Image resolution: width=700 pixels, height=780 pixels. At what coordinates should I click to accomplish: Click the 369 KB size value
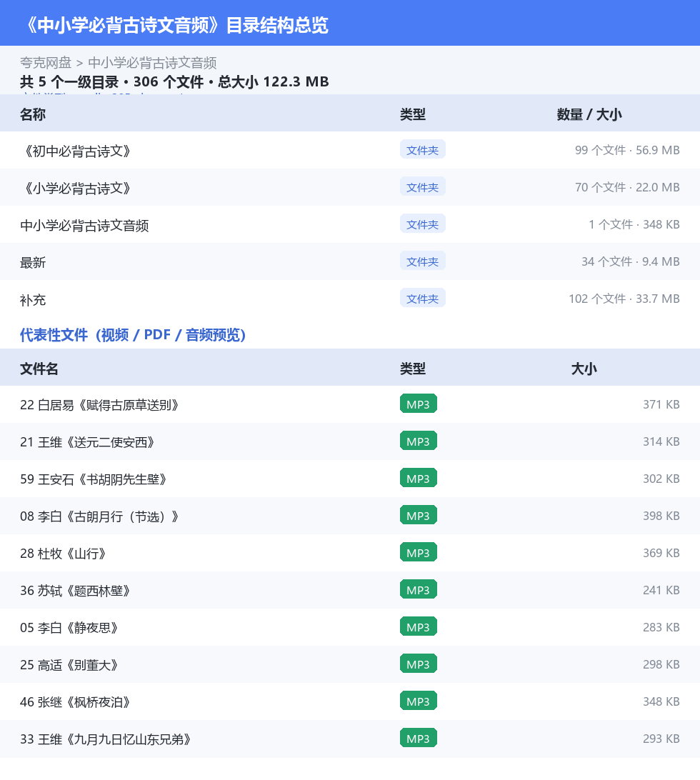coord(661,553)
